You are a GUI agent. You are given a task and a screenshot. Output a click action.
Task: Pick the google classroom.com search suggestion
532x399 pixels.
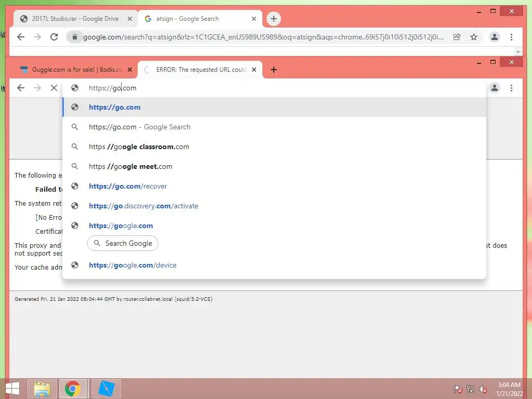coord(274,147)
